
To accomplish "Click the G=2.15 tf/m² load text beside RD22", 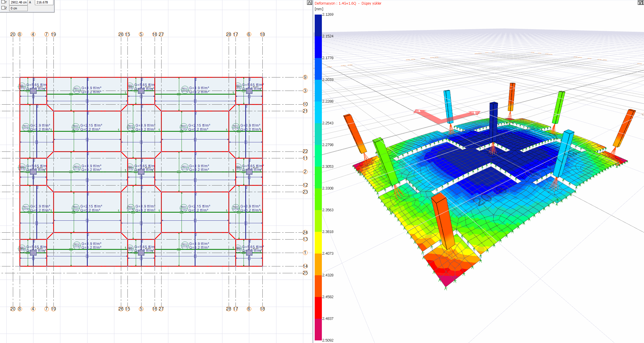I will coord(91,125).
